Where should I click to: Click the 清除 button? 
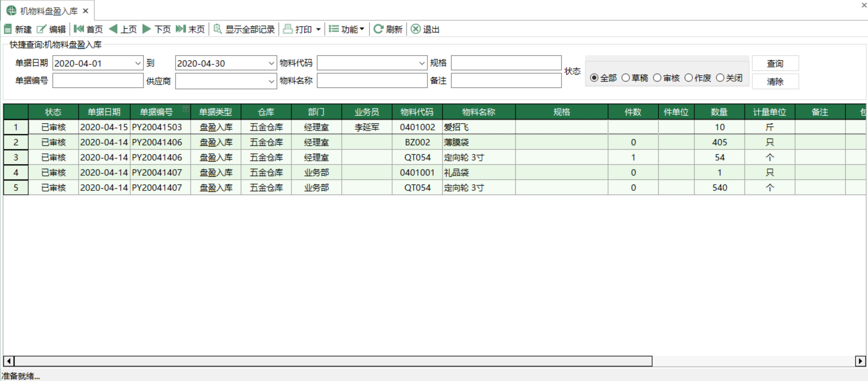pos(775,81)
